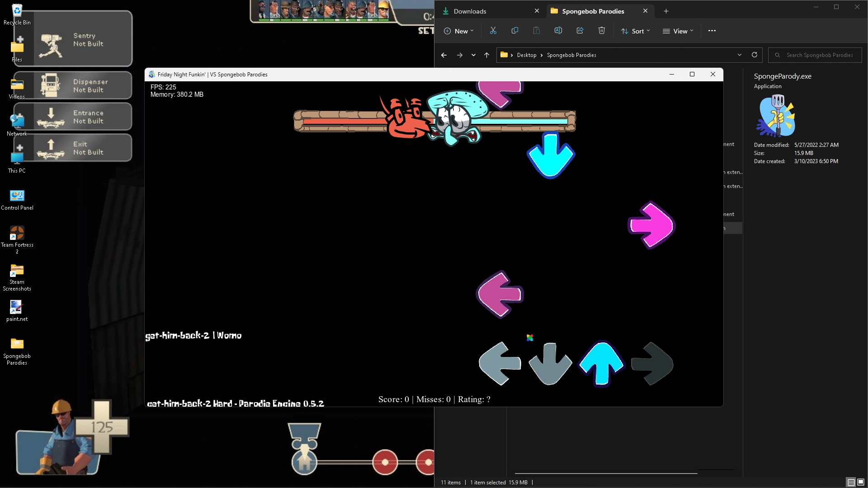Expand the address bar history dropdown
Image resolution: width=868 pixels, height=488 pixels.
[739, 55]
